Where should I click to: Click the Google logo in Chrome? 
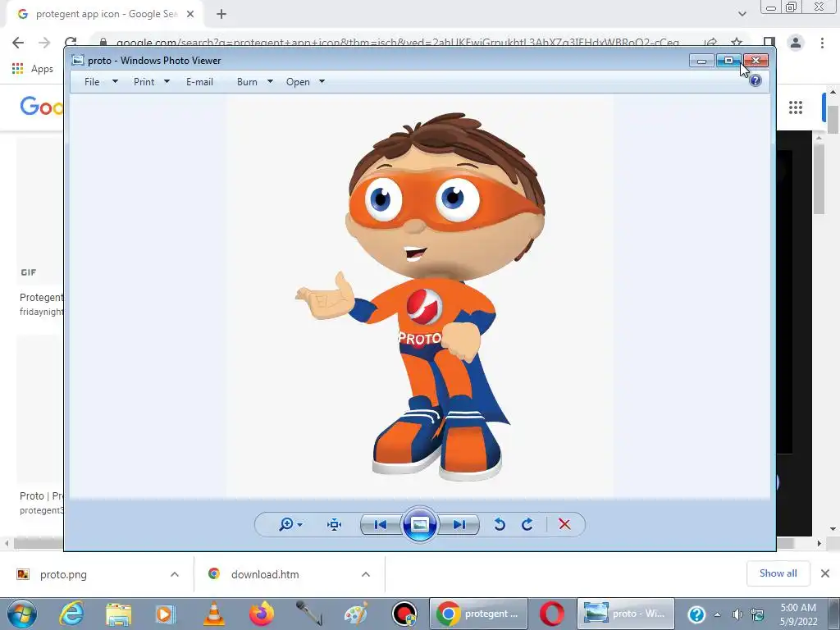point(41,107)
